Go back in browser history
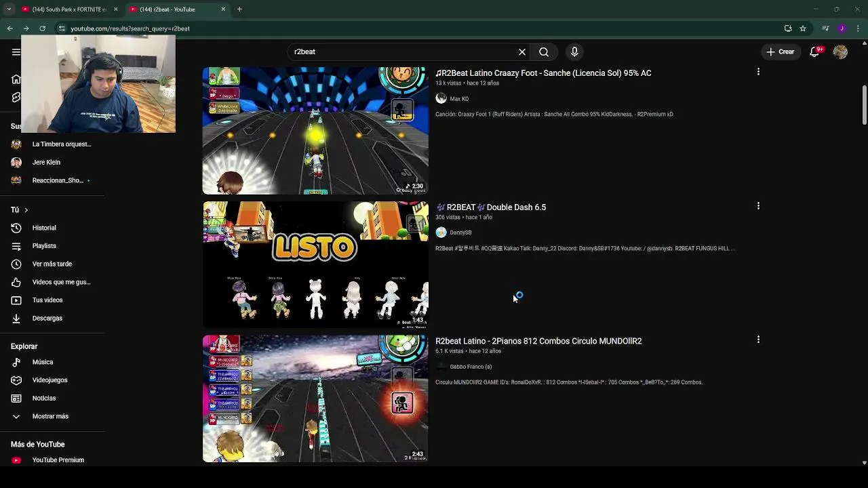 pos(9,28)
